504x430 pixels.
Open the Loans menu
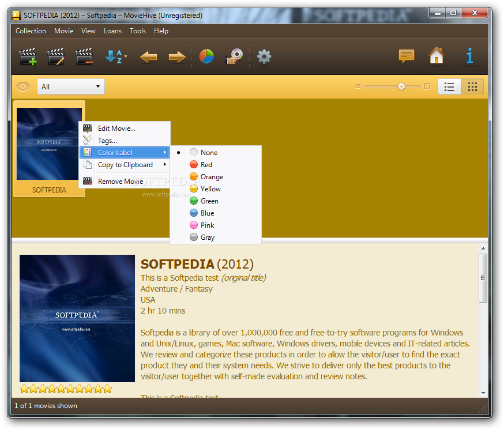(x=113, y=31)
